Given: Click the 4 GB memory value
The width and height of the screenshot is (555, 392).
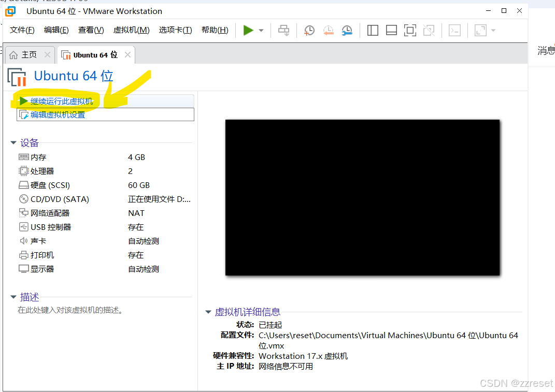Looking at the screenshot, I should pos(136,157).
